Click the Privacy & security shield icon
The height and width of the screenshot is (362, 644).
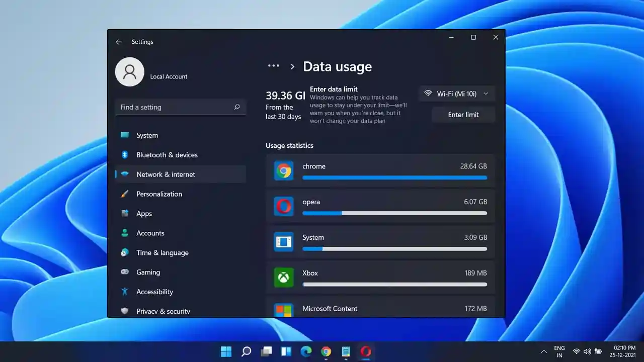point(125,311)
